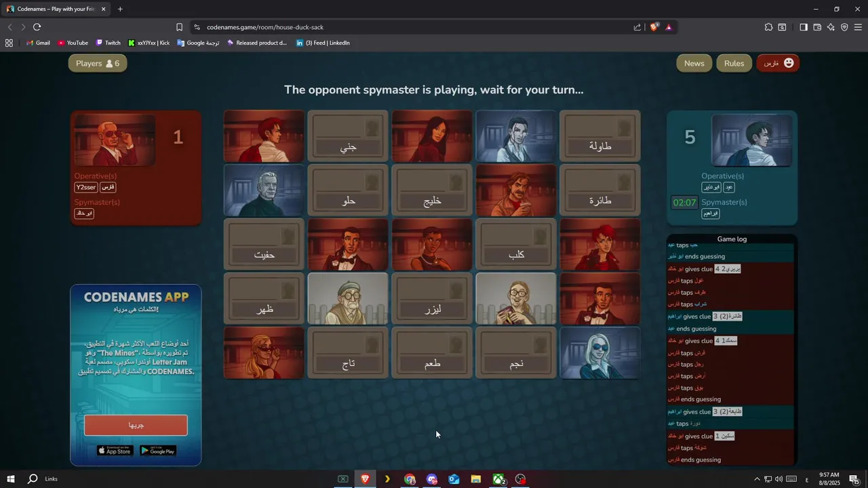The height and width of the screenshot is (488, 868).
Task: Open the Kick bookmark
Action: (149, 43)
